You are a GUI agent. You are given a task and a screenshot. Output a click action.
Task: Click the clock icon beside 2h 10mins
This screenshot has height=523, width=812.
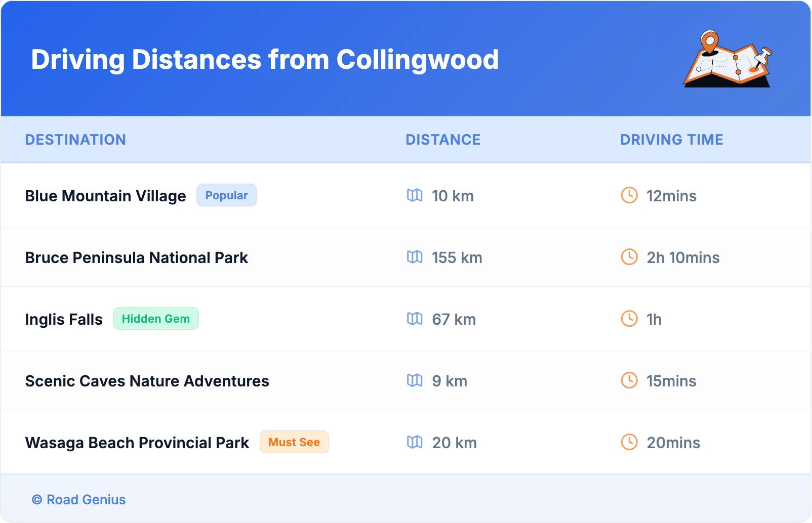[x=629, y=257]
